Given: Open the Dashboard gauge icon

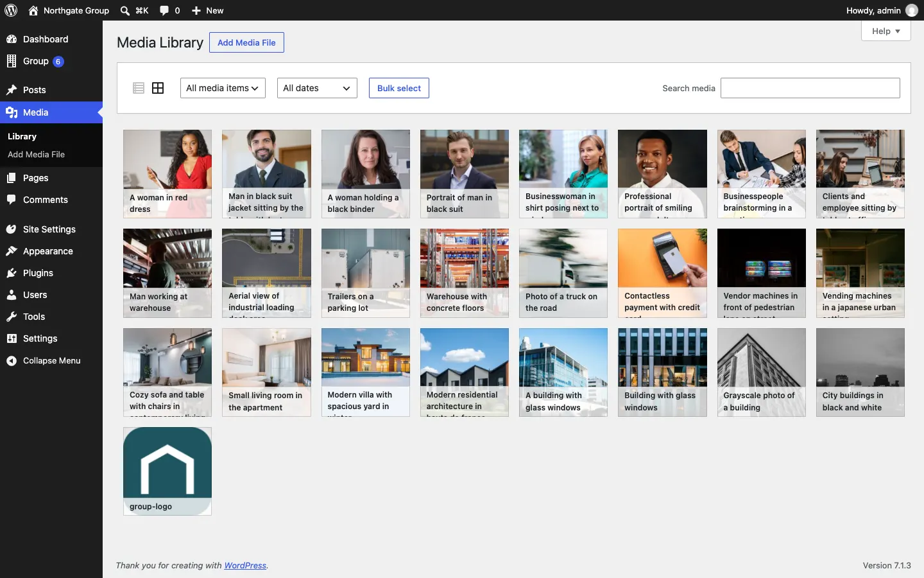Looking at the screenshot, I should (x=12, y=39).
